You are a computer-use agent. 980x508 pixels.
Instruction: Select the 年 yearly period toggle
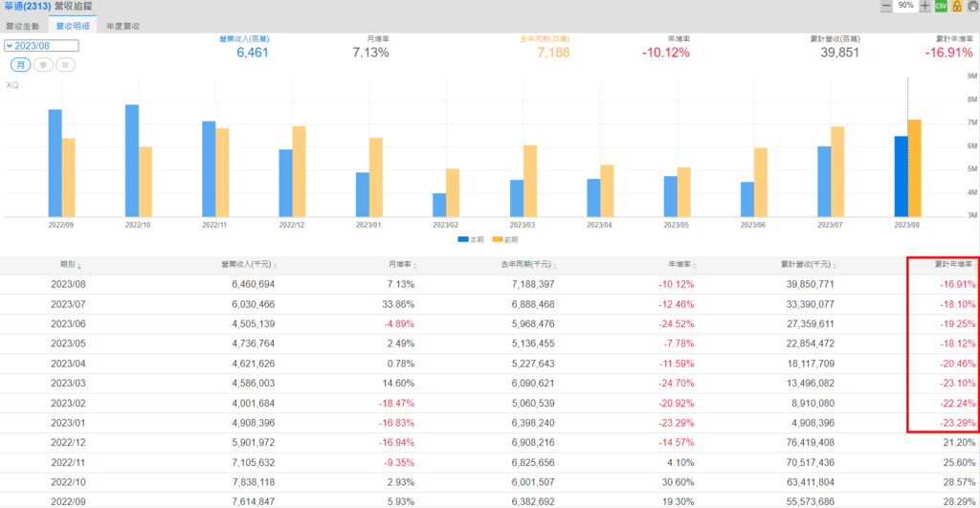[x=66, y=65]
